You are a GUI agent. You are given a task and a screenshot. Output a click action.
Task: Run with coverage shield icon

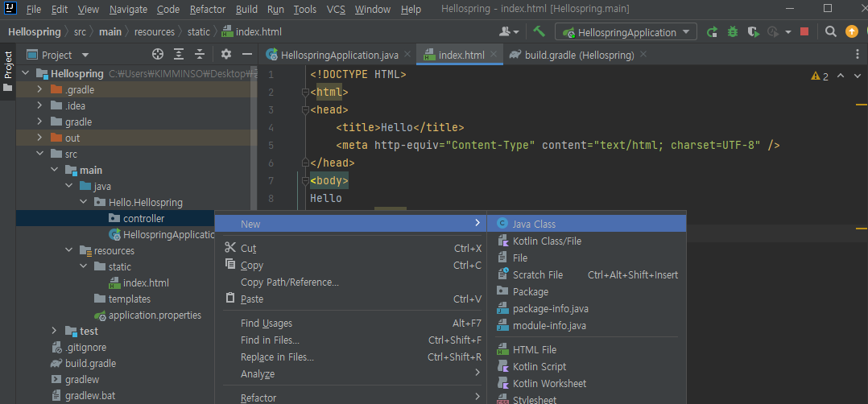click(752, 32)
